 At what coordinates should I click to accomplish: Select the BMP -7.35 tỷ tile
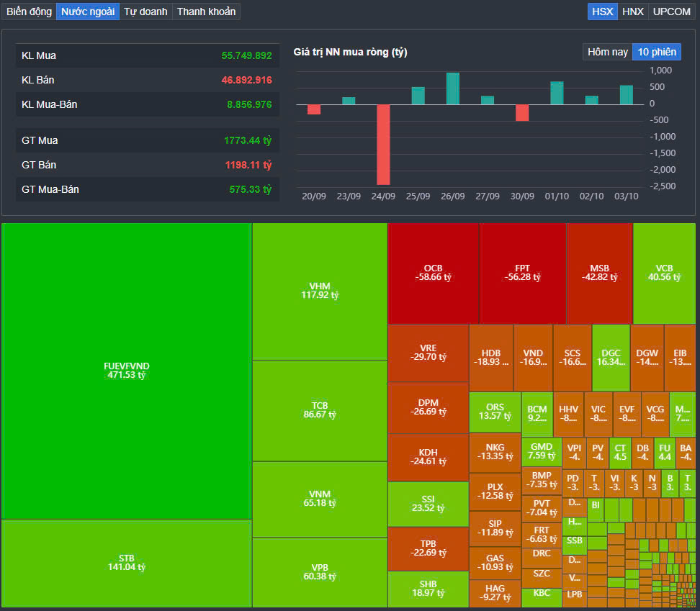tap(542, 480)
